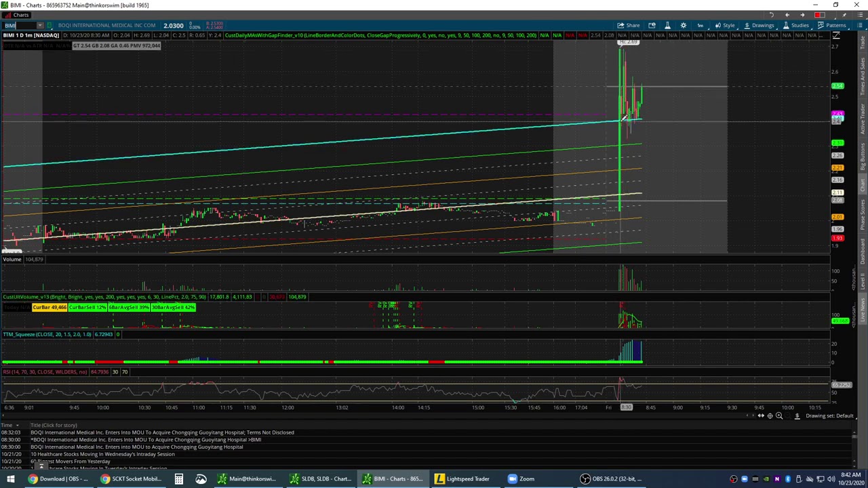Image resolution: width=868 pixels, height=488 pixels.
Task: Click the zoom in magnifier icon
Action: tap(779, 416)
